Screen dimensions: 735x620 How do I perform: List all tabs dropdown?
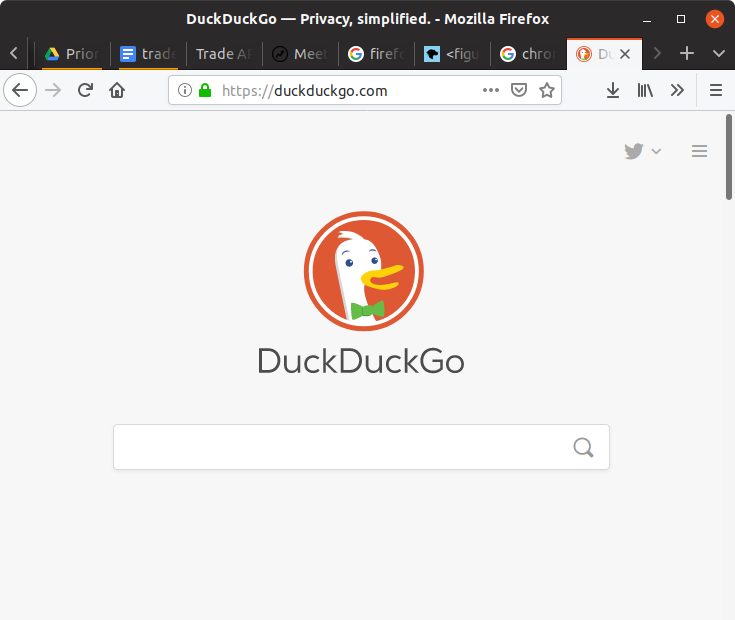click(x=719, y=53)
